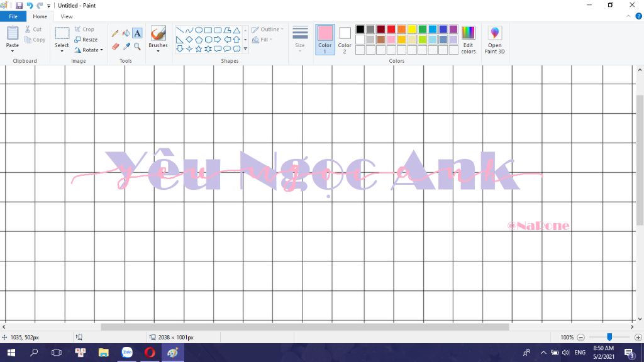
Task: Activate the Color 1 selector
Action: (x=325, y=40)
